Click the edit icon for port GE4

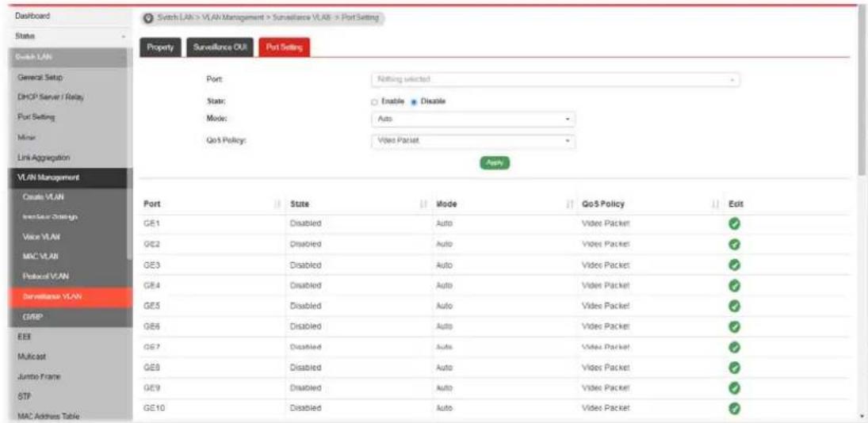735,285
